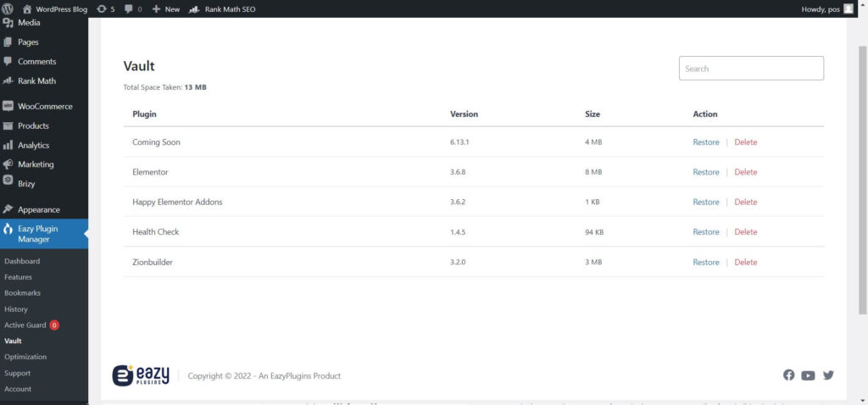This screenshot has width=868, height=405.
Task: Click the Plugin column header
Action: coord(144,114)
